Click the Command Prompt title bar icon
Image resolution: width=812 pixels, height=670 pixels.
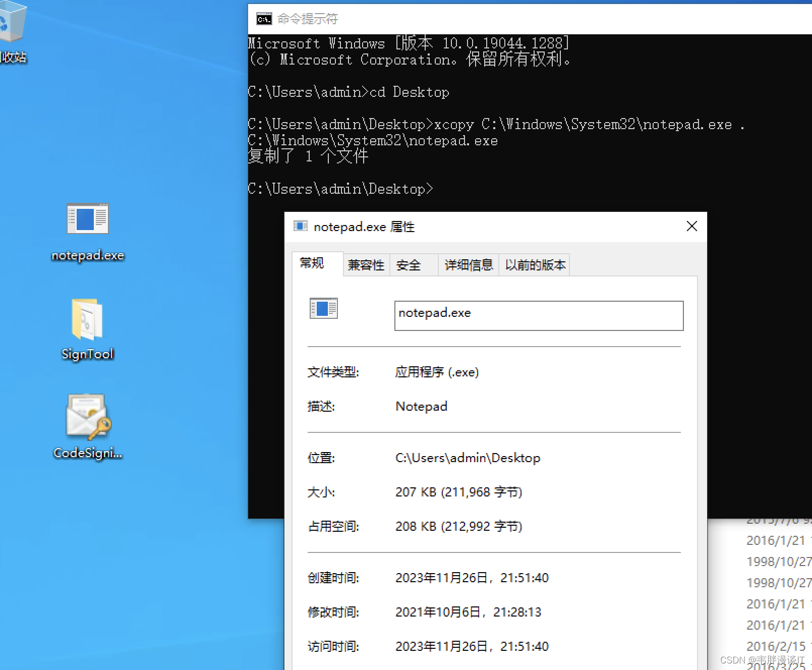264,19
